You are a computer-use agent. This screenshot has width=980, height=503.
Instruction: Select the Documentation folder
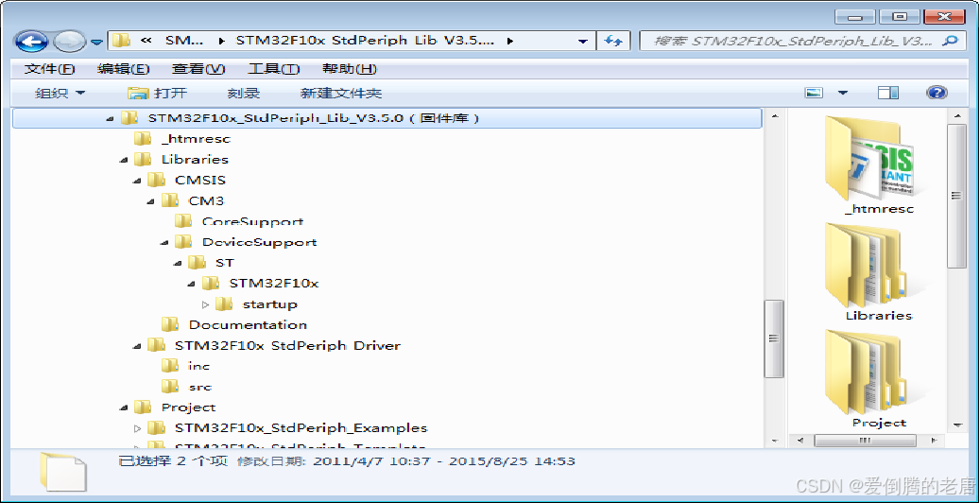[248, 324]
